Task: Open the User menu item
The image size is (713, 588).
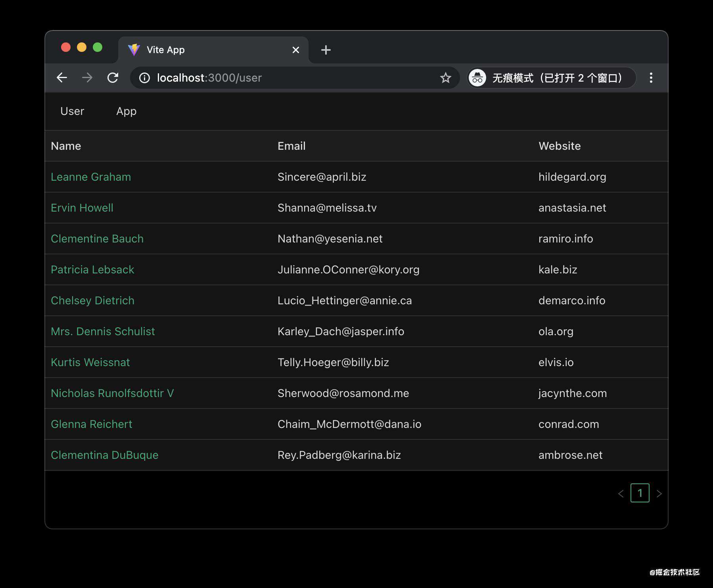Action: [x=72, y=111]
